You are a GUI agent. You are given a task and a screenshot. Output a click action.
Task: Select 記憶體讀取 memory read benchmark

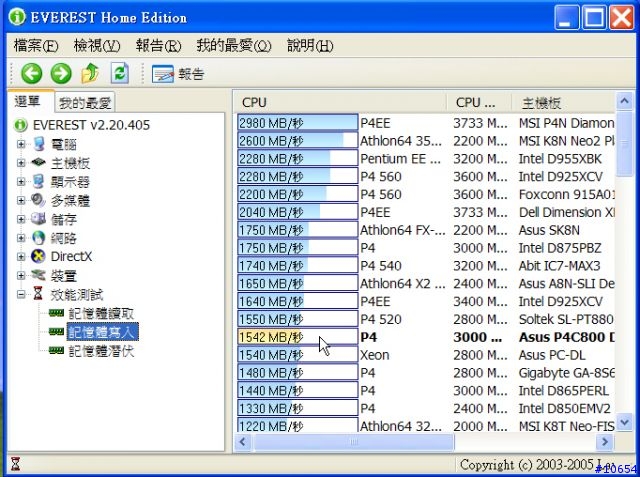(101, 313)
